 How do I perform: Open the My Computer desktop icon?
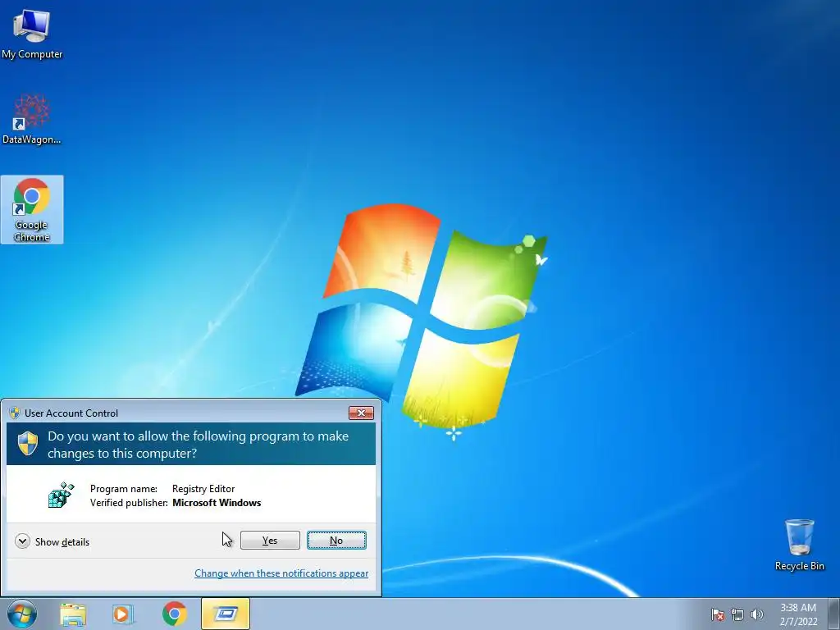pos(32,33)
